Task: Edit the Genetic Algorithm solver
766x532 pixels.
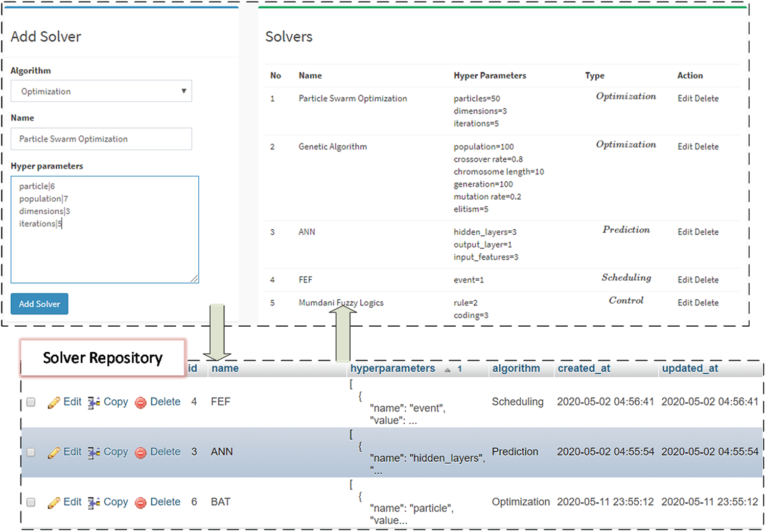Action: point(685,147)
